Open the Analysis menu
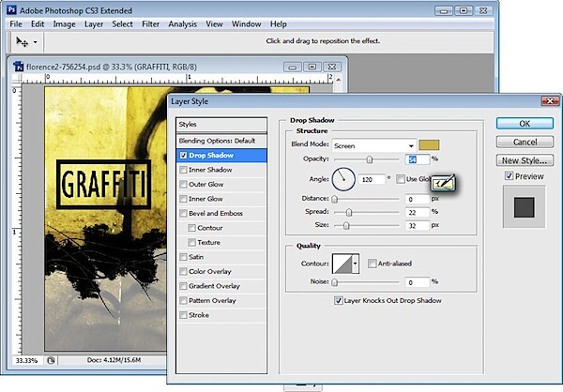 (182, 24)
